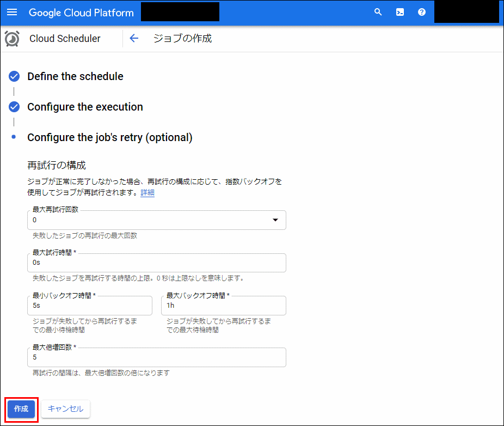Image resolution: width=504 pixels, height=426 pixels.
Task: Click helper text about 0 秒は上限なし
Action: [x=139, y=278]
